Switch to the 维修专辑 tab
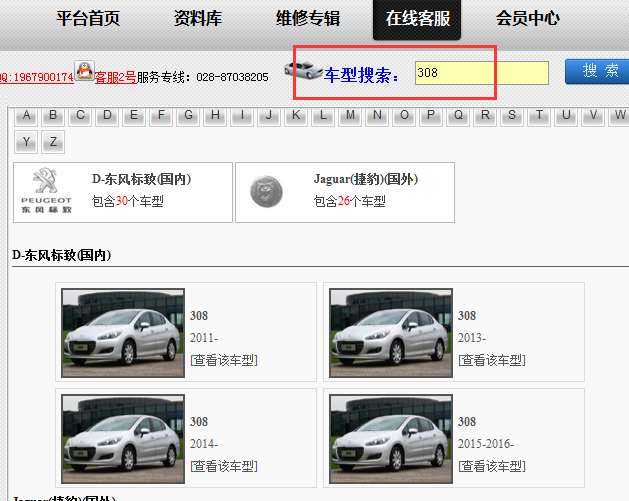 pos(308,18)
